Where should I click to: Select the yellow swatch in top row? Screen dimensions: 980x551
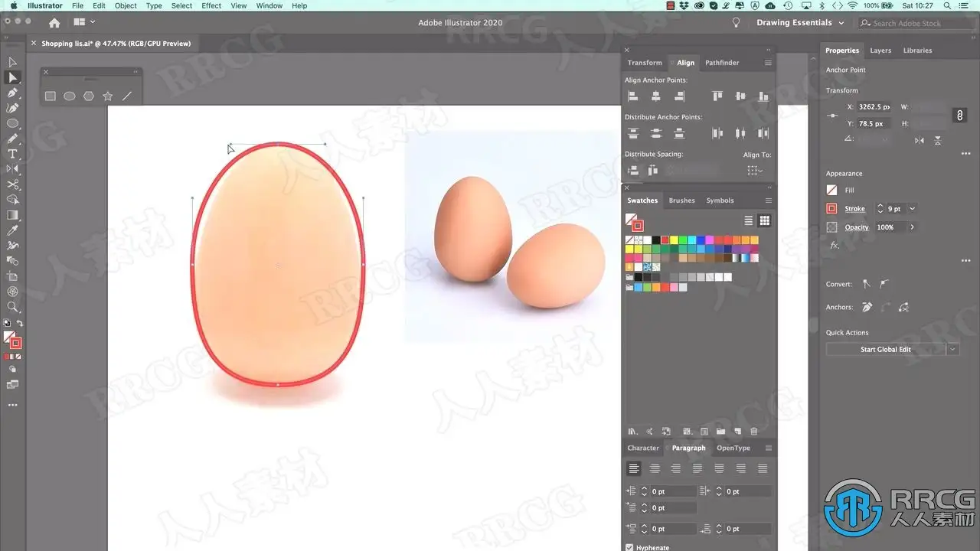[x=675, y=240]
